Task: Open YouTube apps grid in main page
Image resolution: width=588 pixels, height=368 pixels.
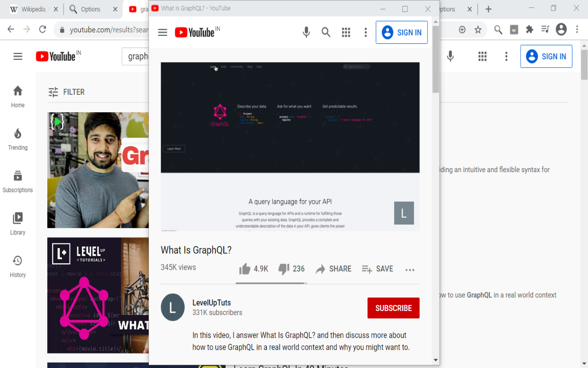Action: click(x=482, y=56)
